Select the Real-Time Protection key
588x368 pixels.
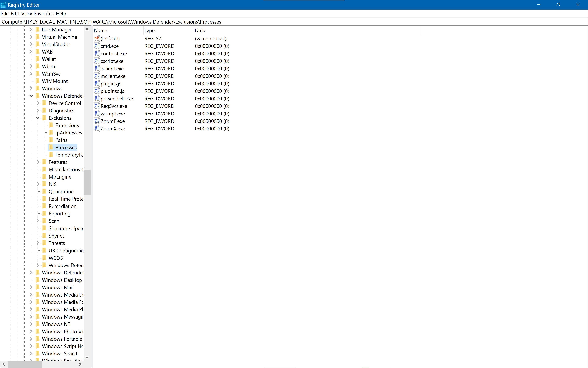[x=66, y=199]
